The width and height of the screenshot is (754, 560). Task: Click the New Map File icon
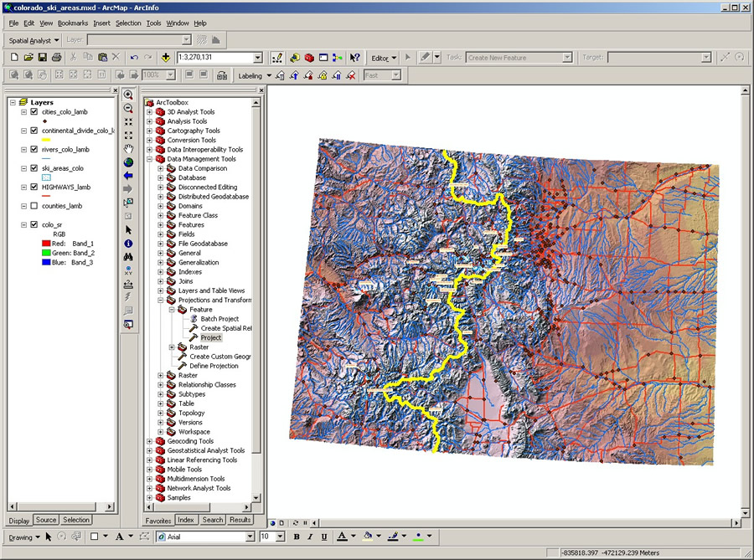click(x=14, y=57)
